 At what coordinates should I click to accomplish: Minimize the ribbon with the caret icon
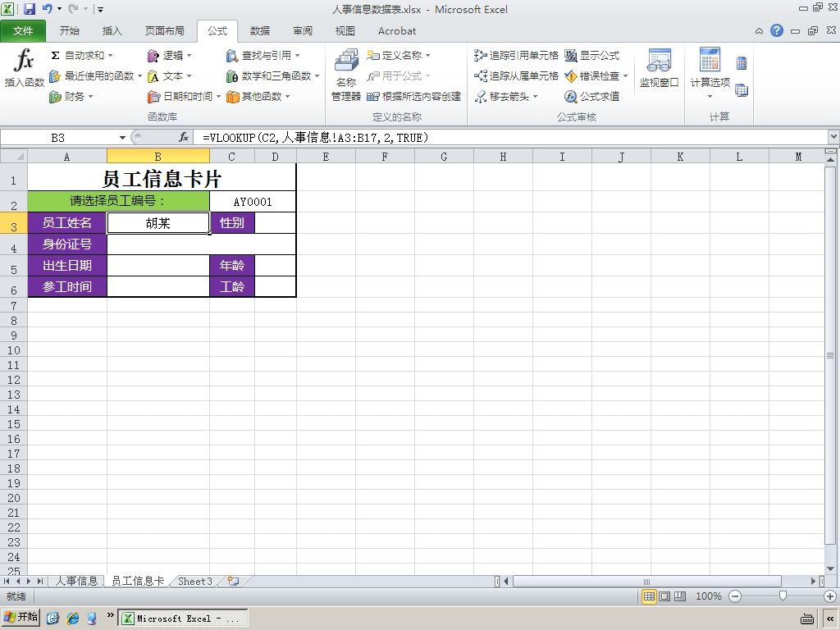pos(759,31)
